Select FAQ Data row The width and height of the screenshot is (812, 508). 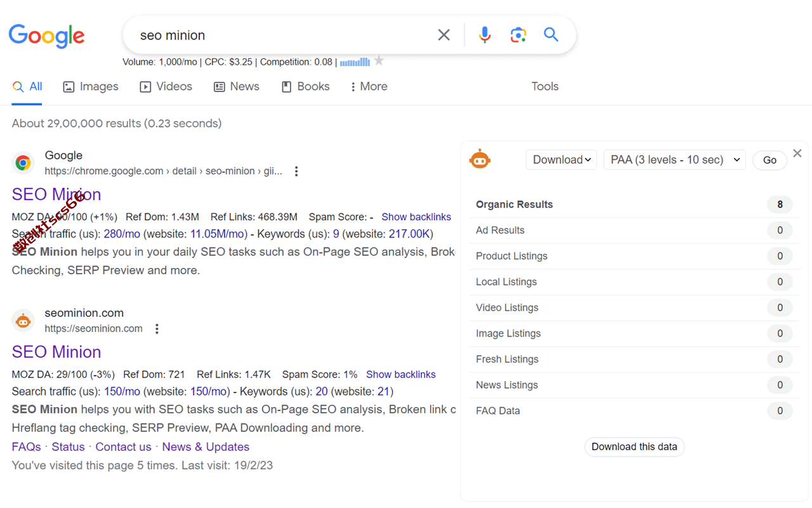point(634,411)
